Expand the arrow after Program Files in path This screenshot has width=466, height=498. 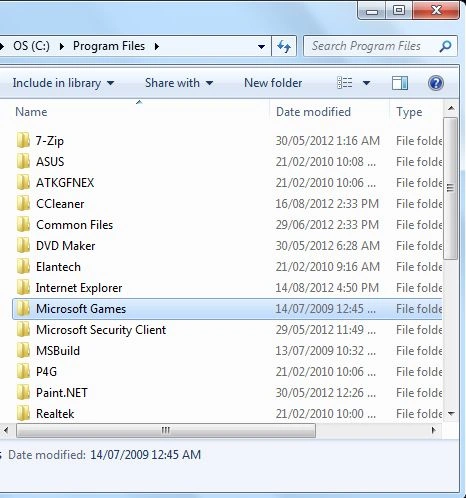pyautogui.click(x=157, y=46)
